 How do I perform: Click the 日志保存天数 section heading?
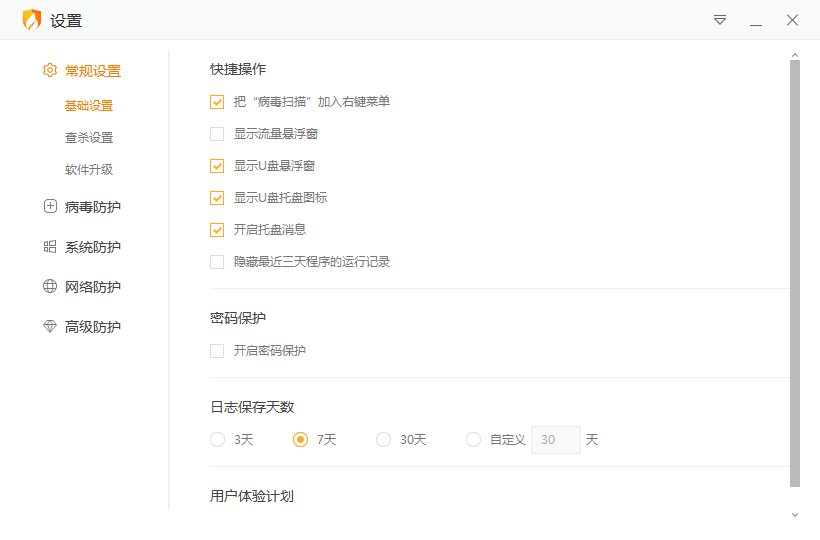click(252, 407)
